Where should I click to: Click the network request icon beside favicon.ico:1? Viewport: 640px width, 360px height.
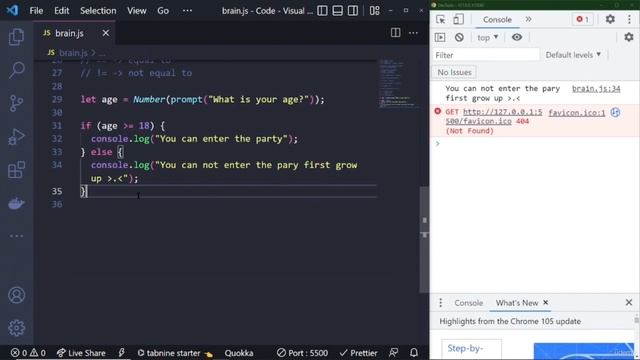click(615, 112)
